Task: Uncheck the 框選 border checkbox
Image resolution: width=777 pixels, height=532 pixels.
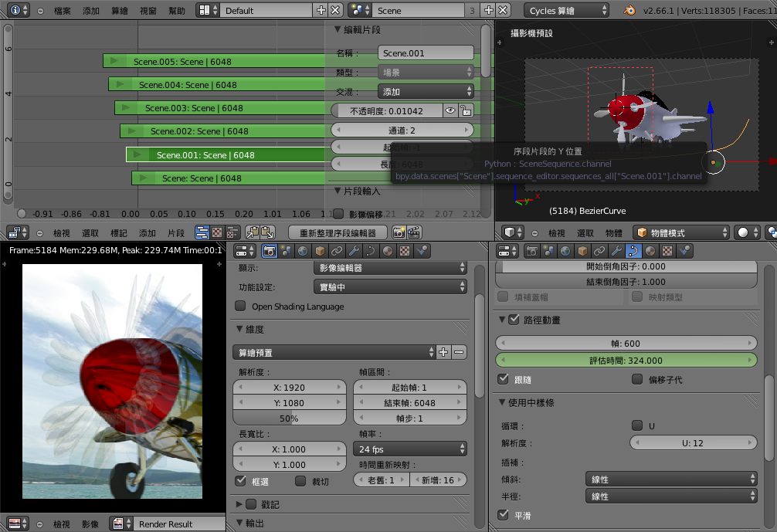Action: coord(241,480)
